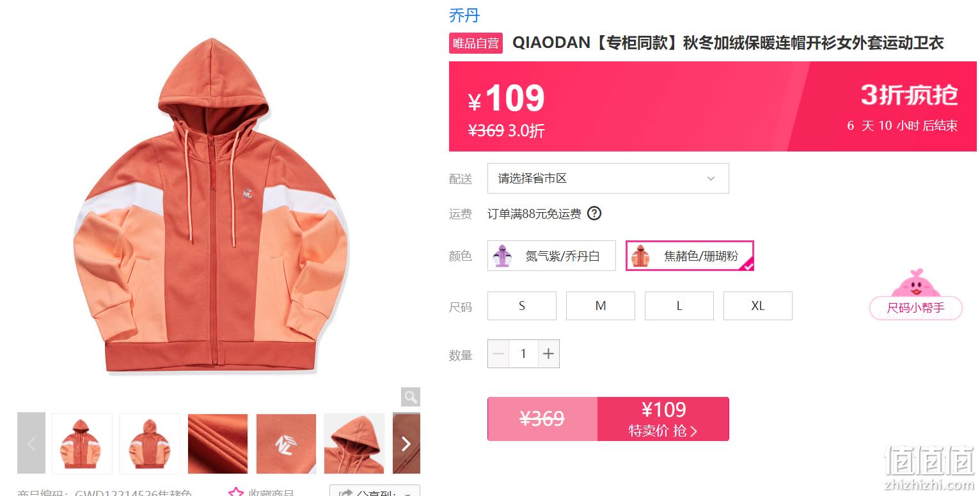Decrease quantity with minus button
The image size is (980, 496).
(x=499, y=353)
